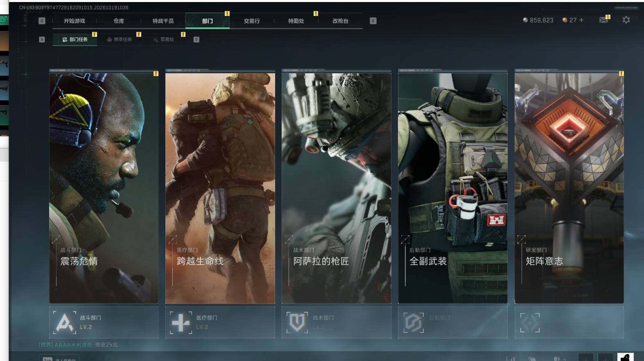Click the gold coin icon beside 27
Viewport: 644px width, 361px height.
[565, 20]
